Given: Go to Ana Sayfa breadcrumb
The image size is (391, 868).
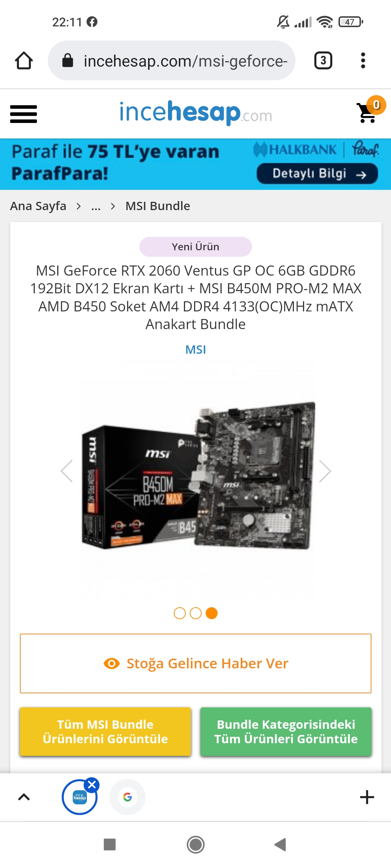Looking at the screenshot, I should tap(38, 206).
